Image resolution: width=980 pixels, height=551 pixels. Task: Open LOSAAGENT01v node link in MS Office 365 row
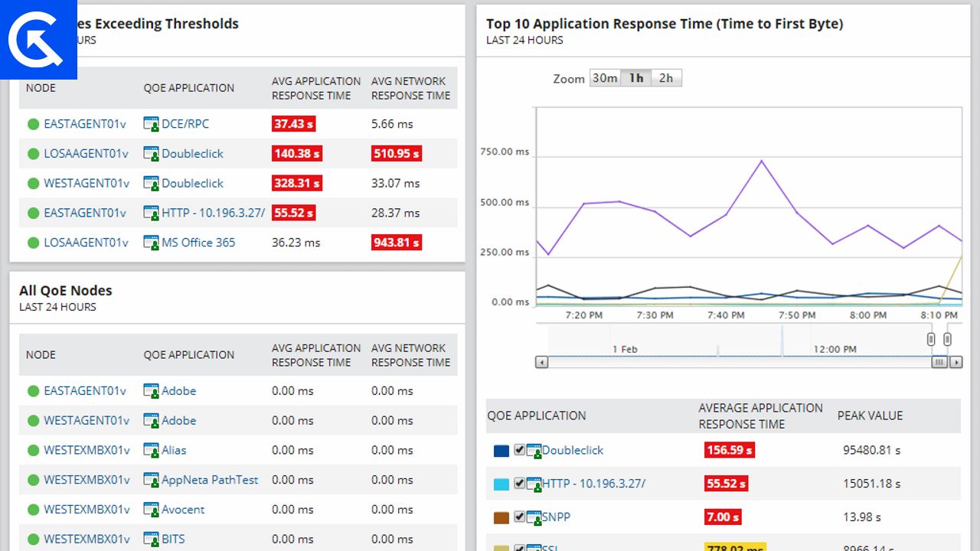tap(86, 243)
